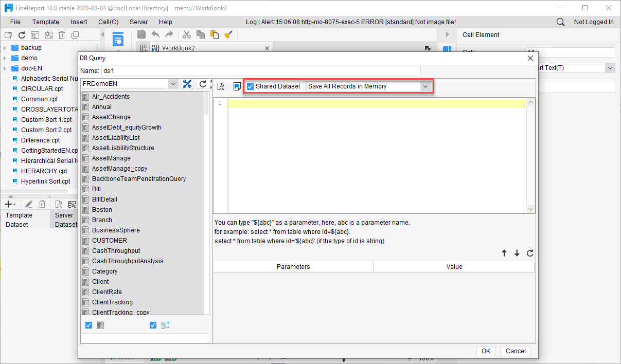The width and height of the screenshot is (621, 364).
Task: Open the database connection settings wrench icon
Action: point(187,84)
